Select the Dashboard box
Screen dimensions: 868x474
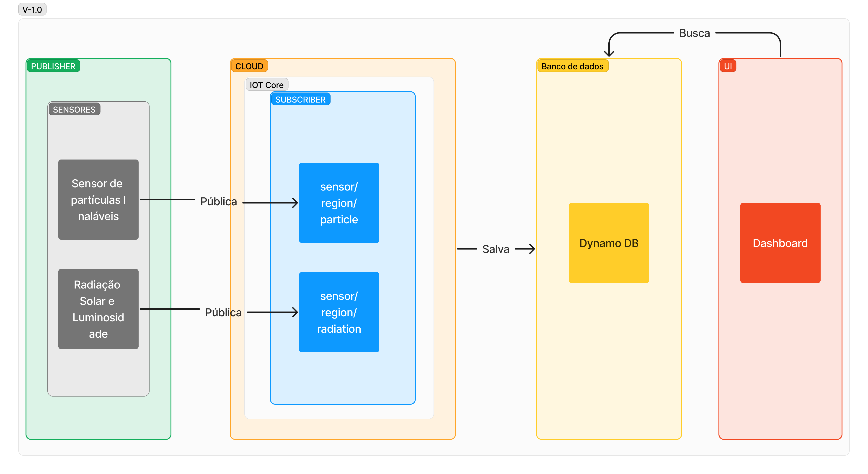(780, 243)
